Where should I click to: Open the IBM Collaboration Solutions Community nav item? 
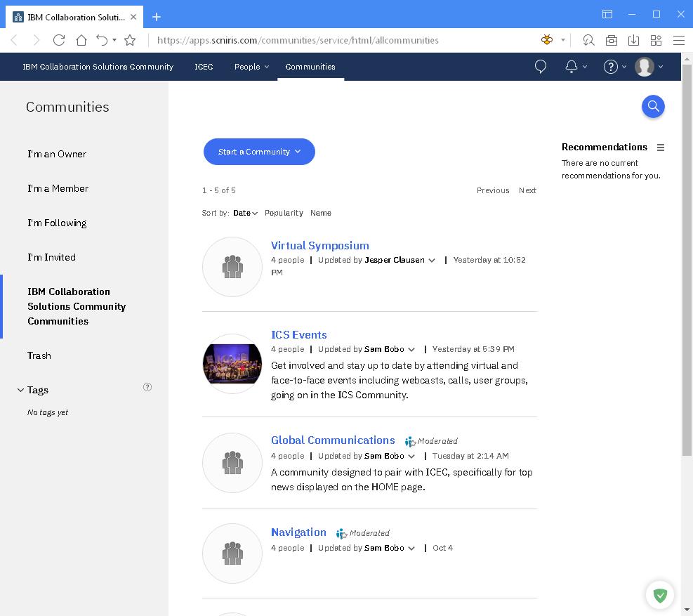[x=98, y=67]
